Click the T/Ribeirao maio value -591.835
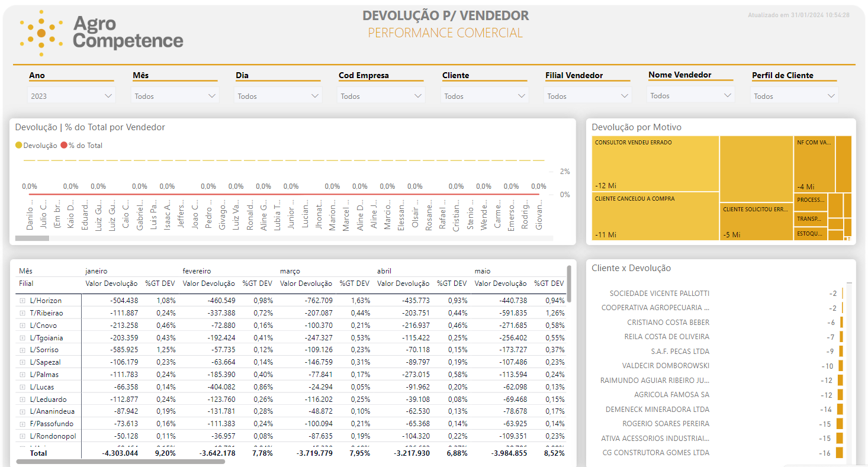 (513, 313)
